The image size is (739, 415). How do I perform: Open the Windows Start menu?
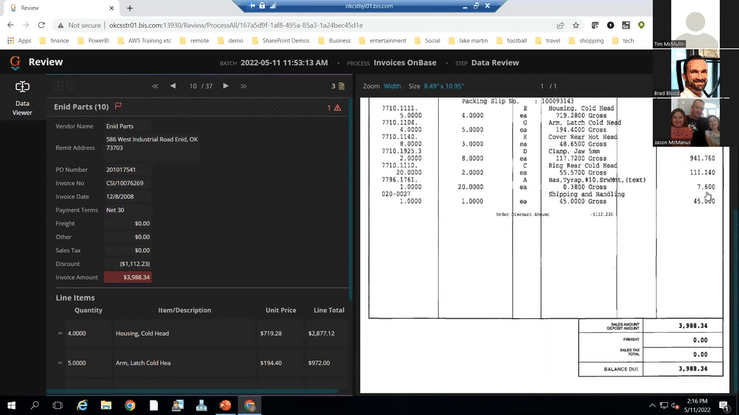10,405
